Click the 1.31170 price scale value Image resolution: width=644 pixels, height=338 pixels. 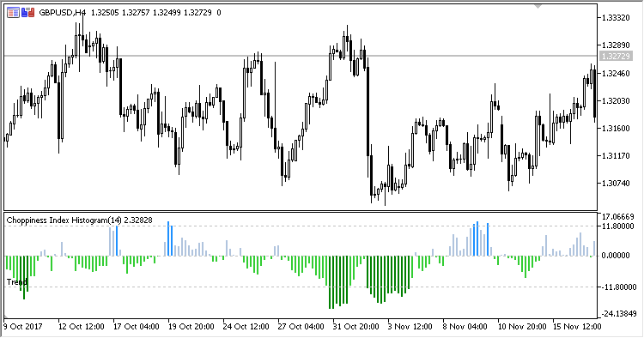pos(616,156)
